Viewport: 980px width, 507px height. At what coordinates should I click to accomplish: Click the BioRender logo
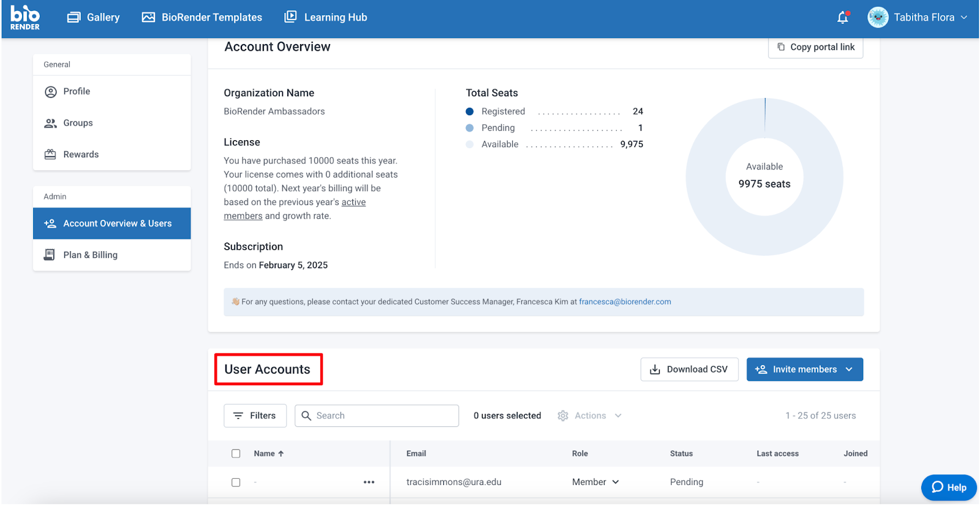pyautogui.click(x=25, y=18)
